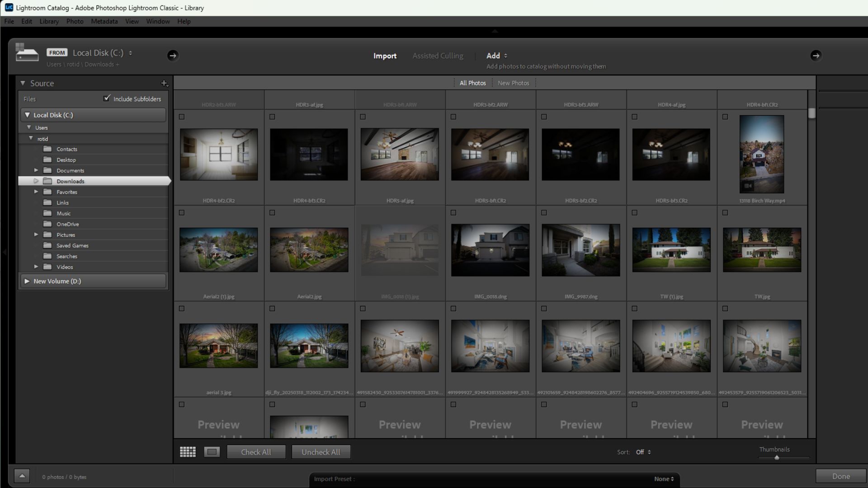Screen dimensions: 868x488
Task: Open the Library menu
Action: (49, 21)
